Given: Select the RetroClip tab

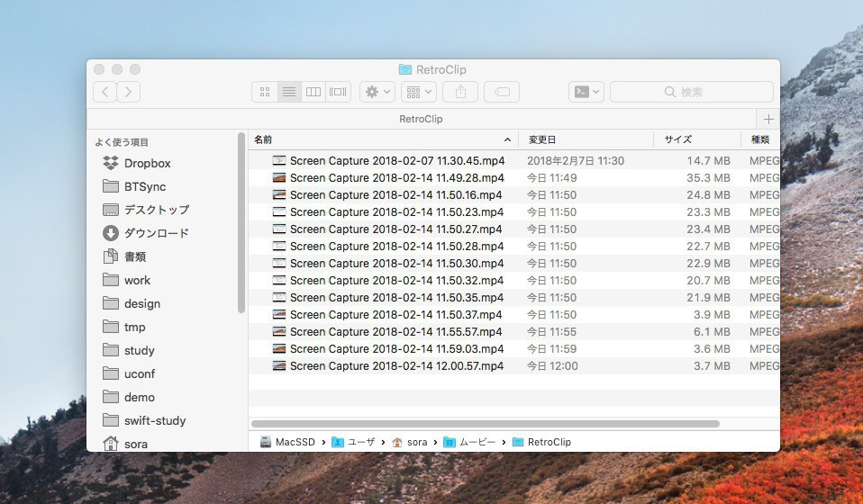Looking at the screenshot, I should pos(421,119).
